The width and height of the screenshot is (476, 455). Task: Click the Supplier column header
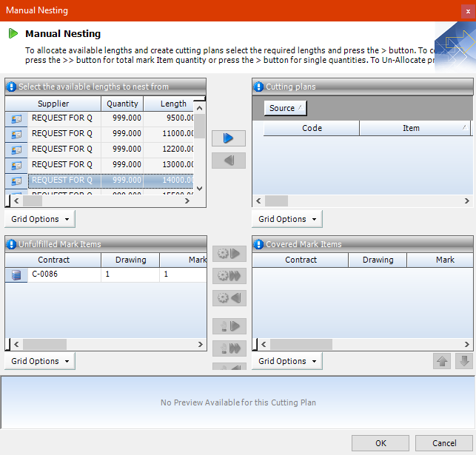click(x=53, y=104)
